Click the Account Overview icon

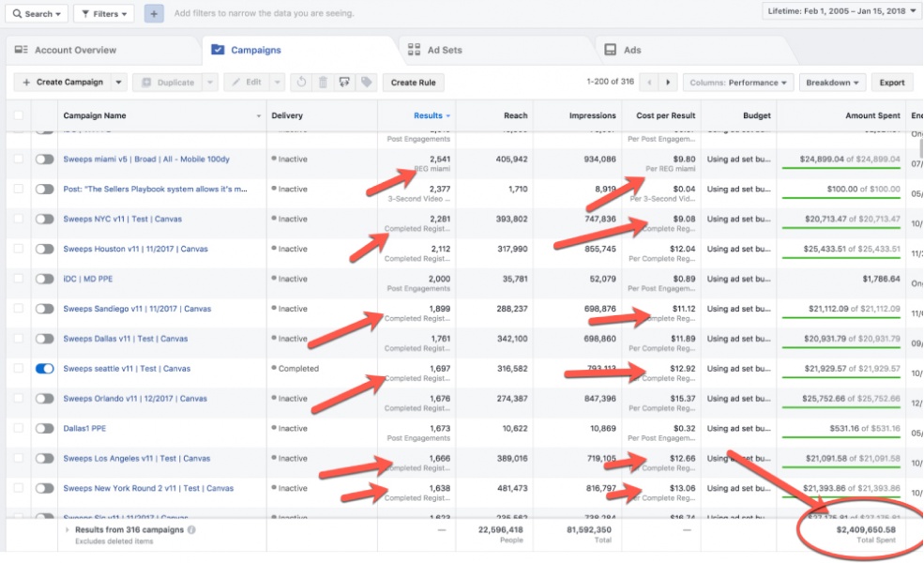(x=22, y=50)
